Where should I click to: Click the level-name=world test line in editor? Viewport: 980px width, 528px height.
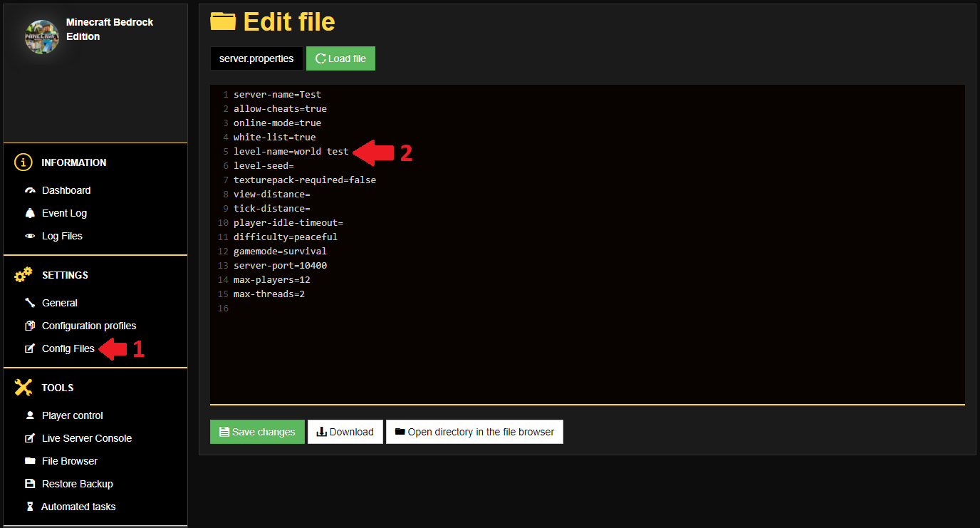(x=291, y=152)
